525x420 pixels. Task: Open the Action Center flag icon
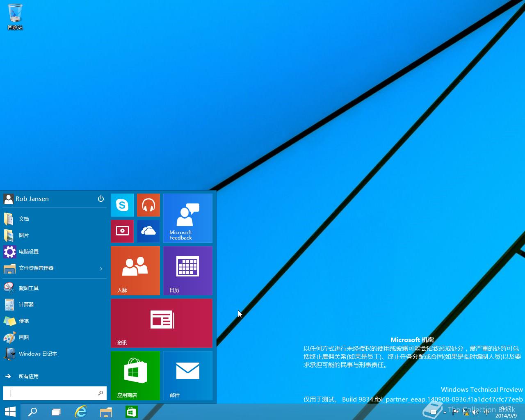click(455, 412)
